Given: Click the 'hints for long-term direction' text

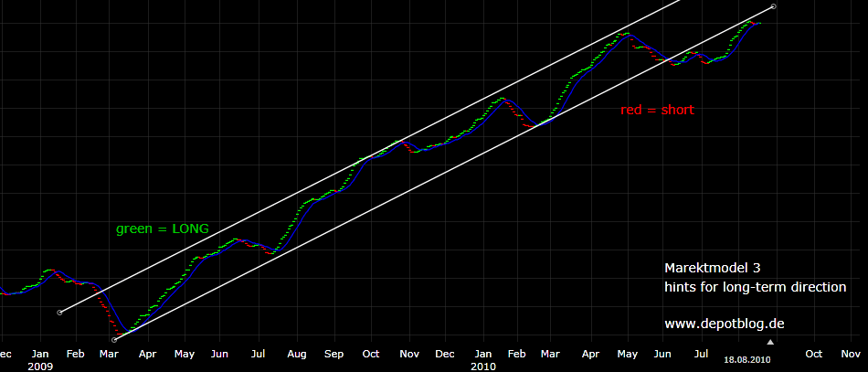Looking at the screenshot, I should tap(755, 287).
